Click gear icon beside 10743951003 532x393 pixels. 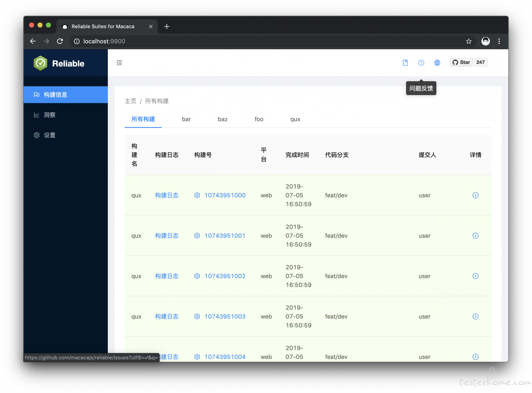[x=197, y=317]
